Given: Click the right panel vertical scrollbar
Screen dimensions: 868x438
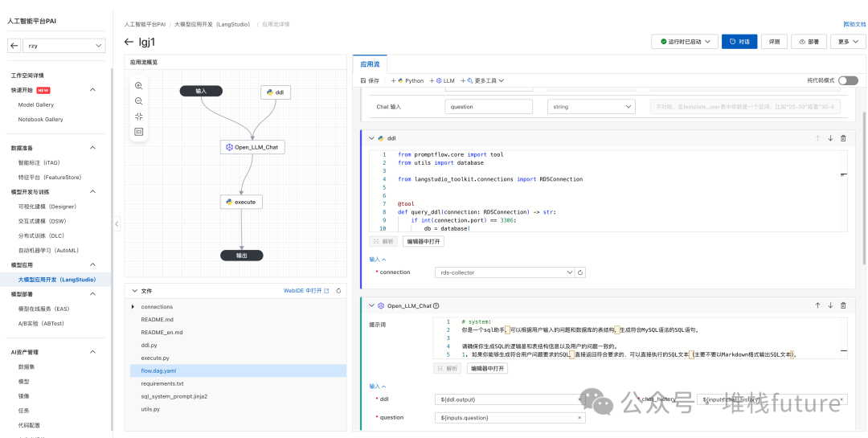Looking at the screenshot, I should 864,188.
